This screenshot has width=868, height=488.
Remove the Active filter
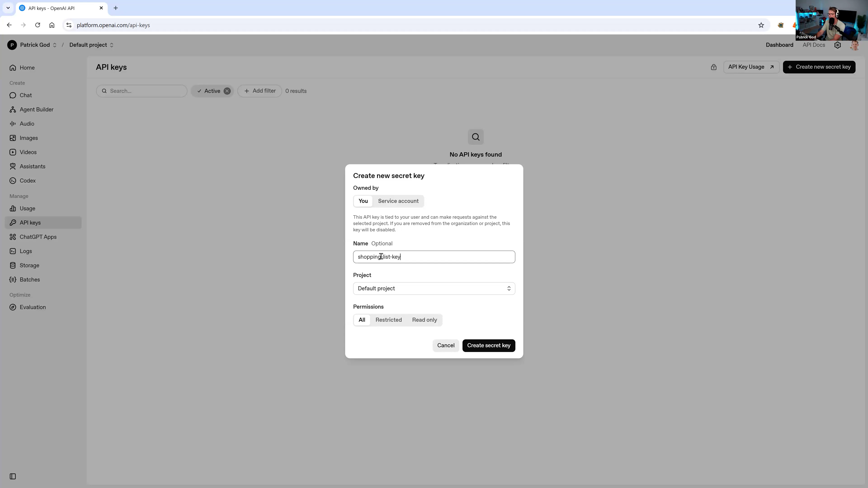(227, 91)
